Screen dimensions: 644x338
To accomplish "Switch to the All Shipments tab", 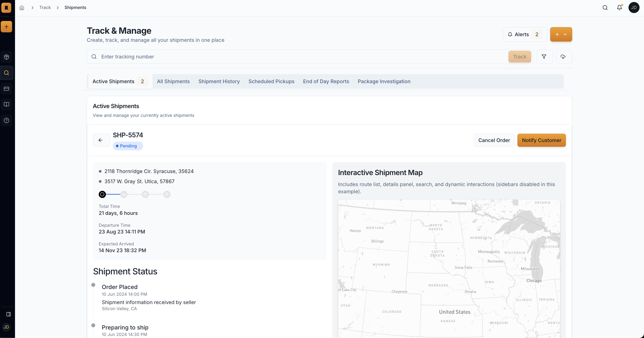I will pyautogui.click(x=173, y=81).
